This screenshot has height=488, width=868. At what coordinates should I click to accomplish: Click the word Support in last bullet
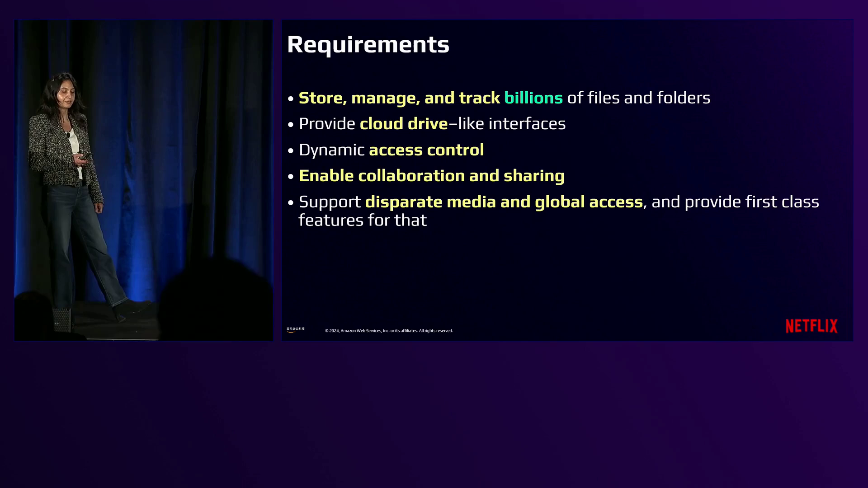[x=330, y=202]
